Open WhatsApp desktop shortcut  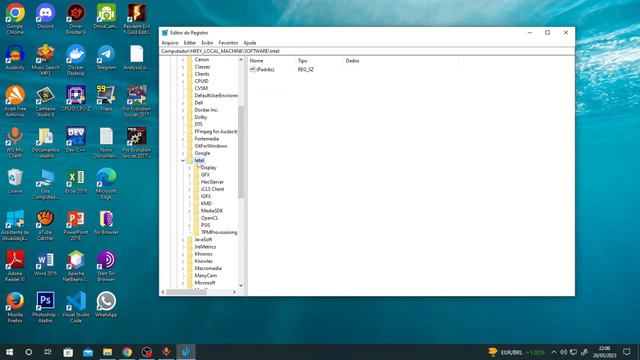106,304
